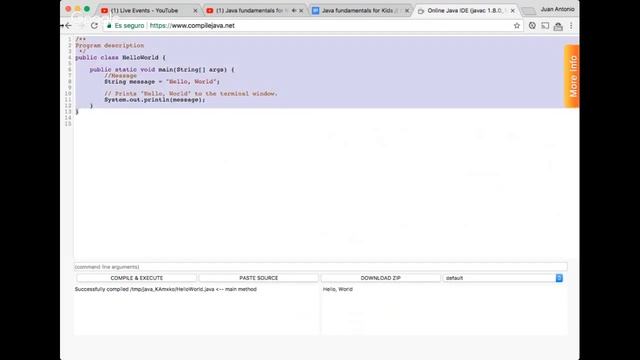Switch to the Java fundamentals YouTube tab

coord(249,11)
